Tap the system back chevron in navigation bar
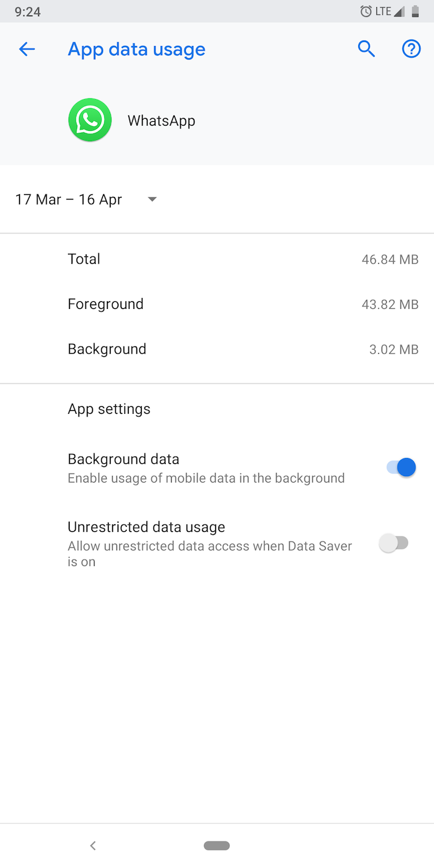The image size is (434, 868). [x=93, y=845]
